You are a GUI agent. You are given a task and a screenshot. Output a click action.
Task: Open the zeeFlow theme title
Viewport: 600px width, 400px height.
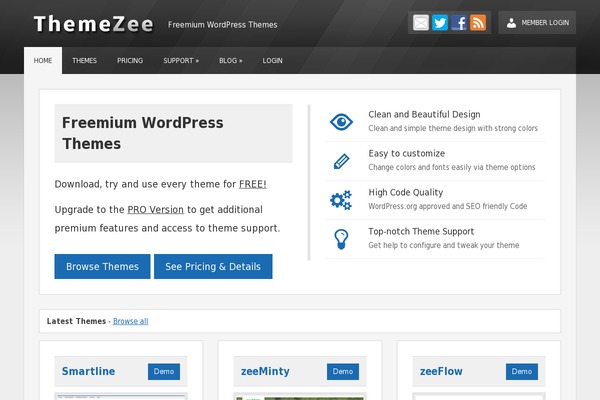click(x=441, y=371)
